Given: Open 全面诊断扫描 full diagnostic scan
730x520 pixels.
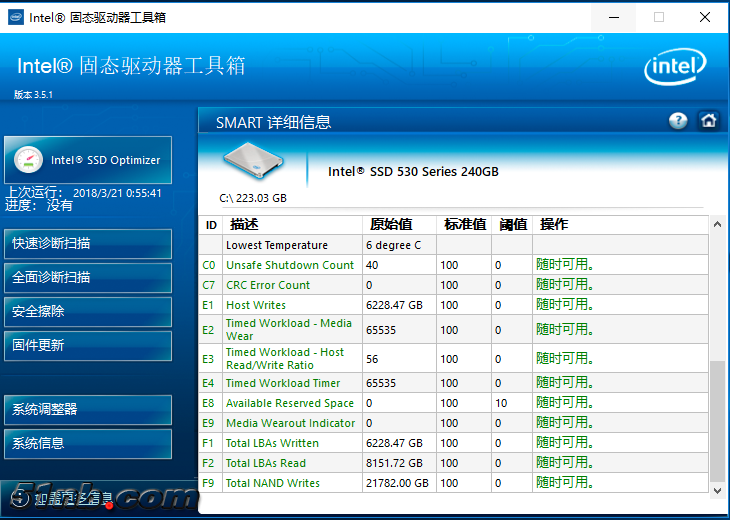Looking at the screenshot, I should click(88, 278).
